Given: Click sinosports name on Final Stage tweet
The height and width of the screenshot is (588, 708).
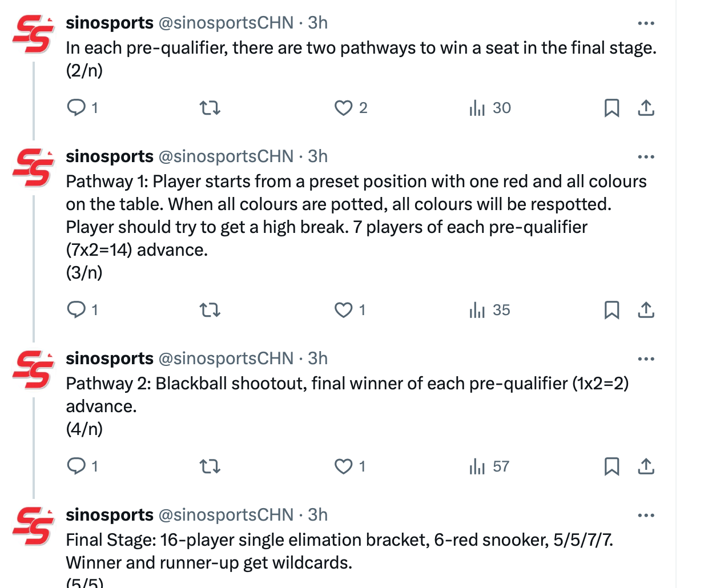Looking at the screenshot, I should coord(110,515).
